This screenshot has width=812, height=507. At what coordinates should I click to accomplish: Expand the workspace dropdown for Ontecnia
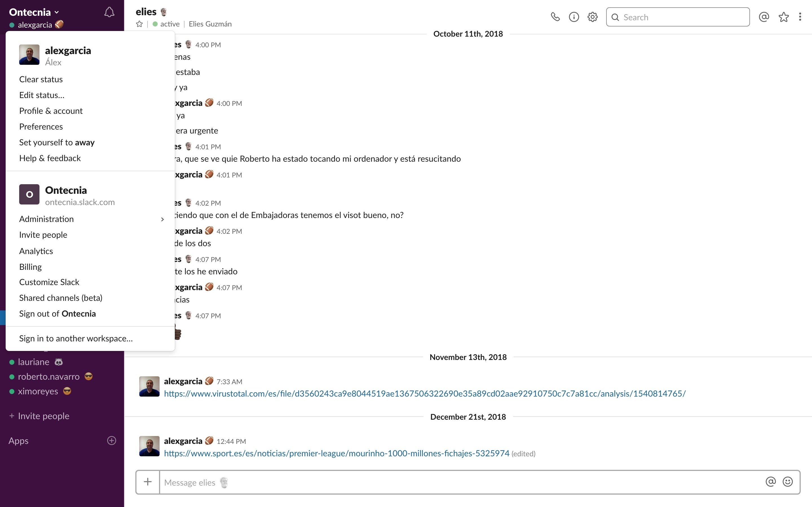tap(34, 11)
